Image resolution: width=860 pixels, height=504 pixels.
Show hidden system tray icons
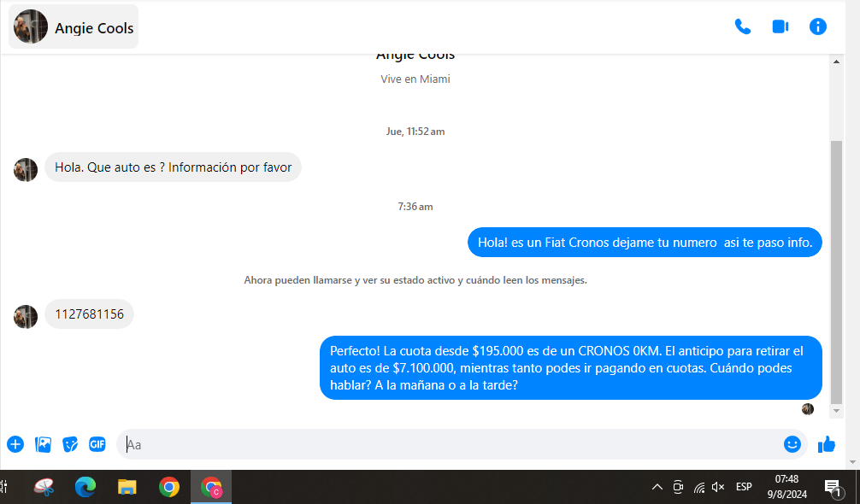point(657,486)
